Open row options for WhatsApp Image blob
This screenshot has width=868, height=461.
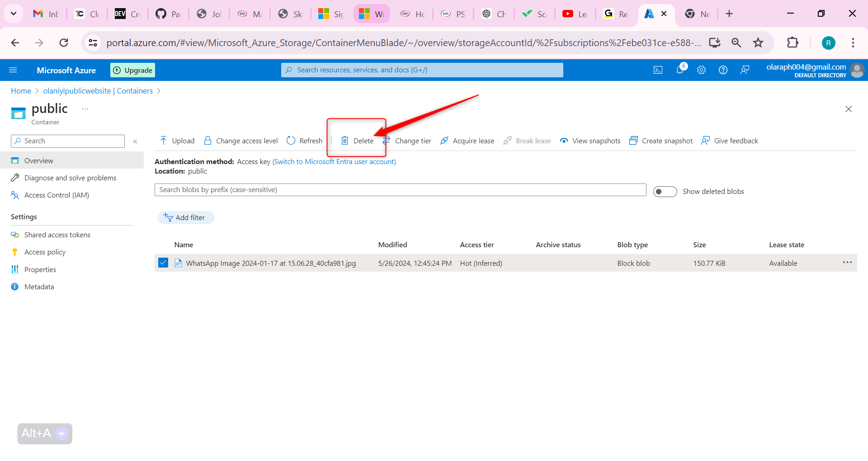[847, 263]
